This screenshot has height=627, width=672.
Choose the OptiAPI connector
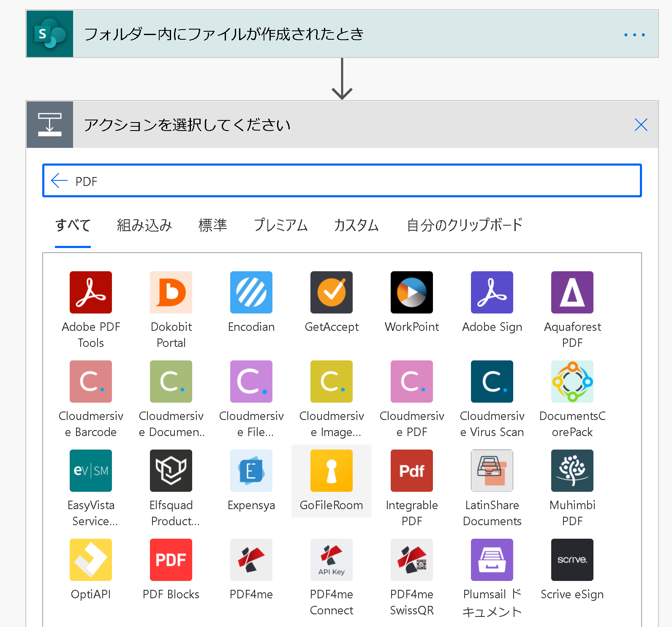click(91, 560)
